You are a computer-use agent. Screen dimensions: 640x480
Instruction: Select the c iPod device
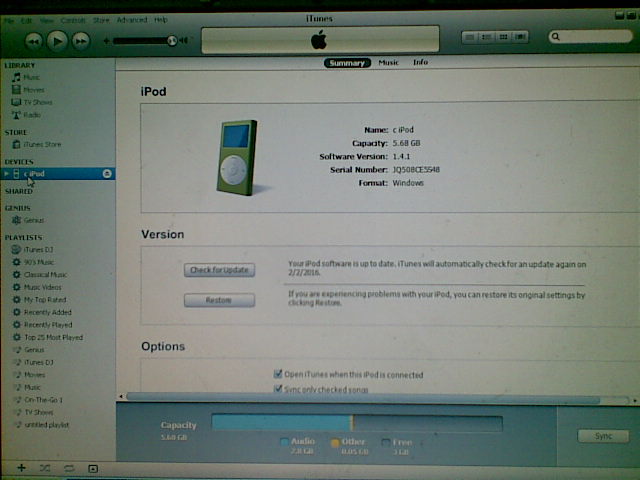click(57, 174)
